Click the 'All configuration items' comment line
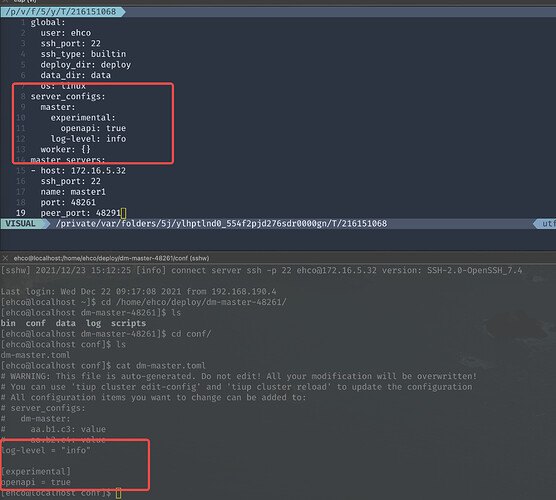 pyautogui.click(x=153, y=398)
